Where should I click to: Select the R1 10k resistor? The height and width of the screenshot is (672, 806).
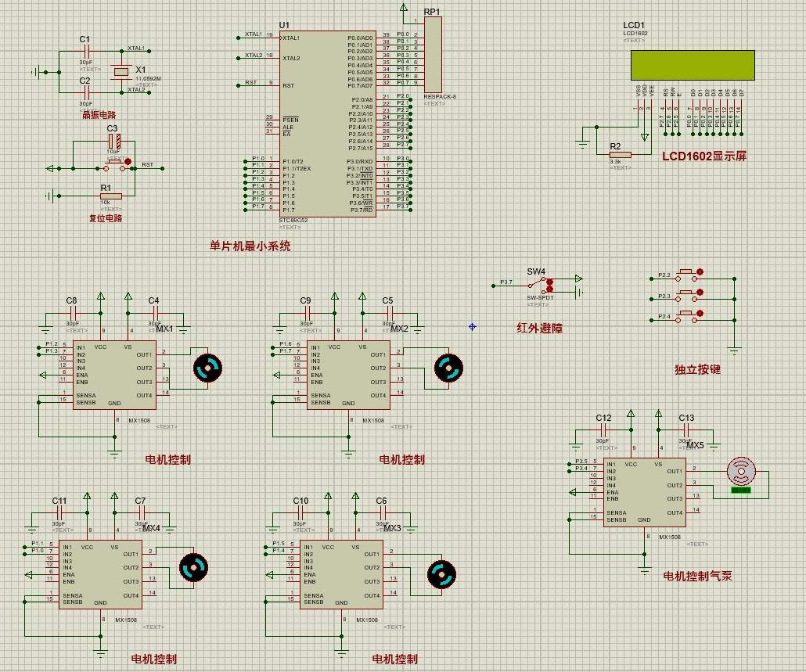[111, 196]
